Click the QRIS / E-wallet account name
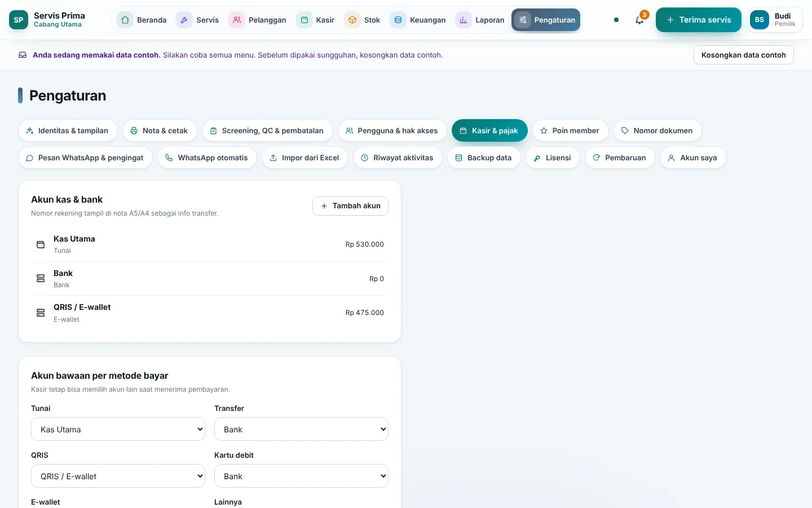Screen dimensions: 812x508 82,307
